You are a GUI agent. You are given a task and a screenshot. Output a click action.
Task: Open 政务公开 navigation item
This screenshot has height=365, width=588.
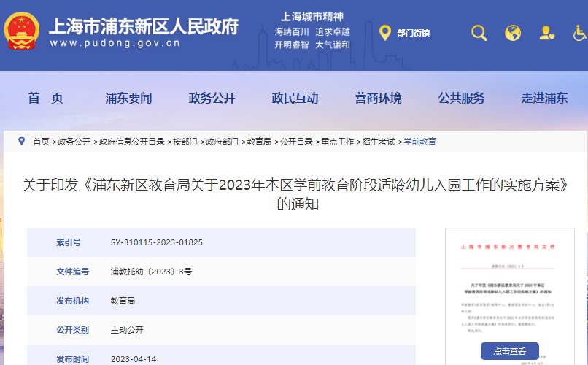tap(212, 99)
